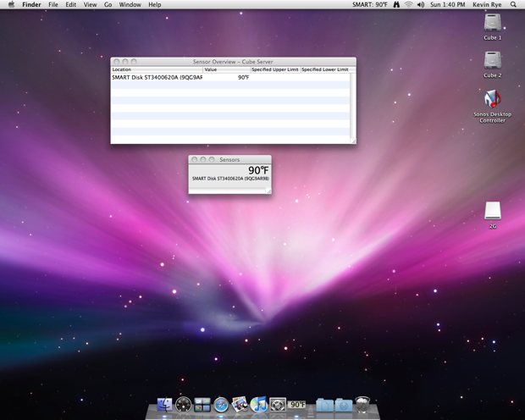The height and width of the screenshot is (420, 525).
Task: Open iPhoto from the Dock
Action: [240, 404]
